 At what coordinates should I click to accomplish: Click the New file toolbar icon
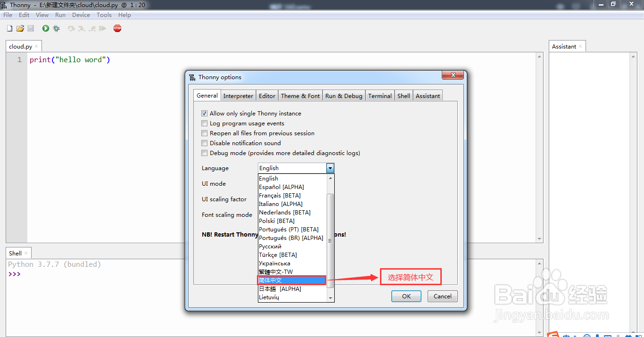tap(9, 29)
